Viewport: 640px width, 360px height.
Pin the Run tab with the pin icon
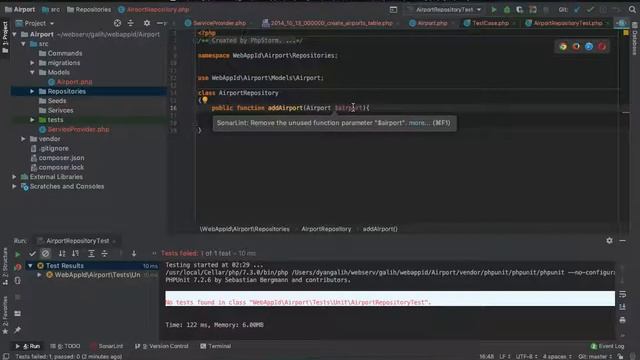click(18, 329)
